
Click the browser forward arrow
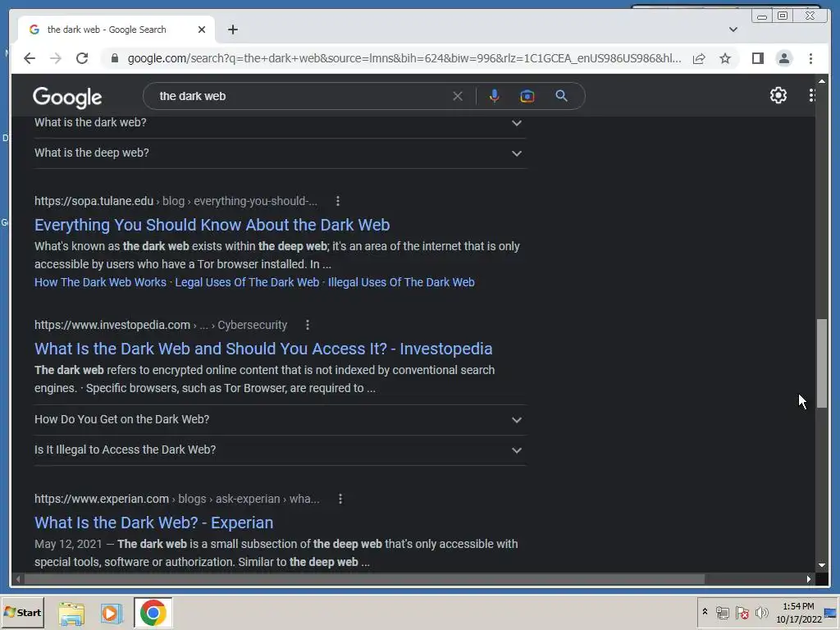pyautogui.click(x=56, y=58)
